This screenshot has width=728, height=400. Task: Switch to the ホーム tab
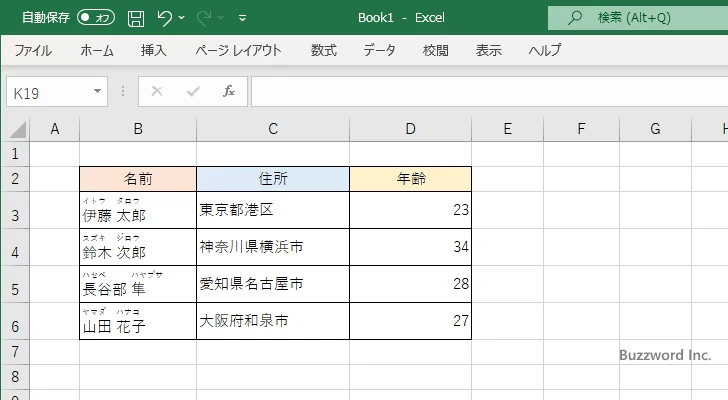97,50
